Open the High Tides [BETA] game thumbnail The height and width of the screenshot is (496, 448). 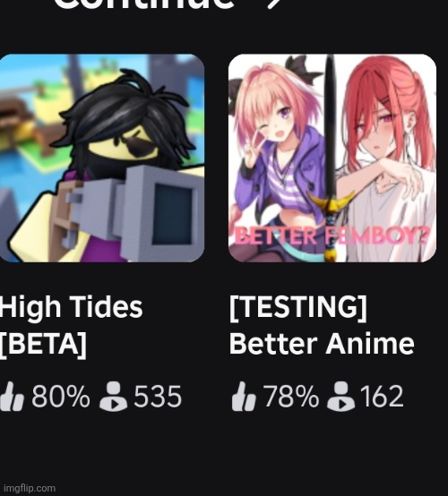102,158
